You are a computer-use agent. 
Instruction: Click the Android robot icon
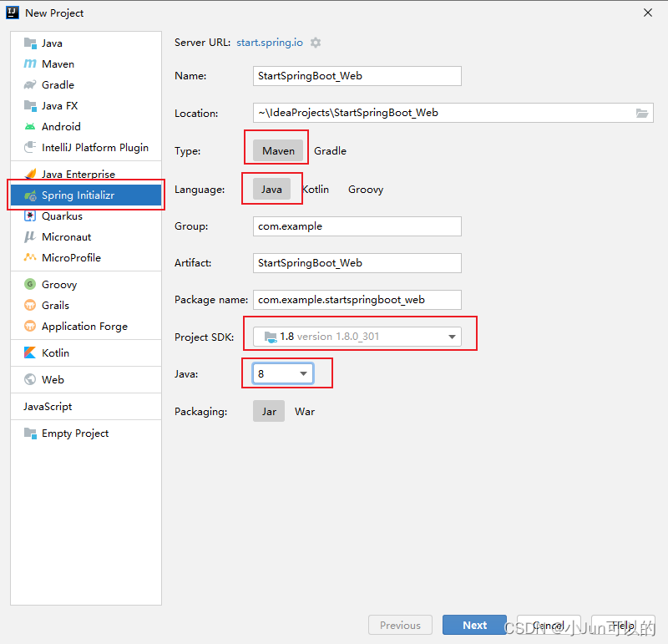click(x=30, y=127)
